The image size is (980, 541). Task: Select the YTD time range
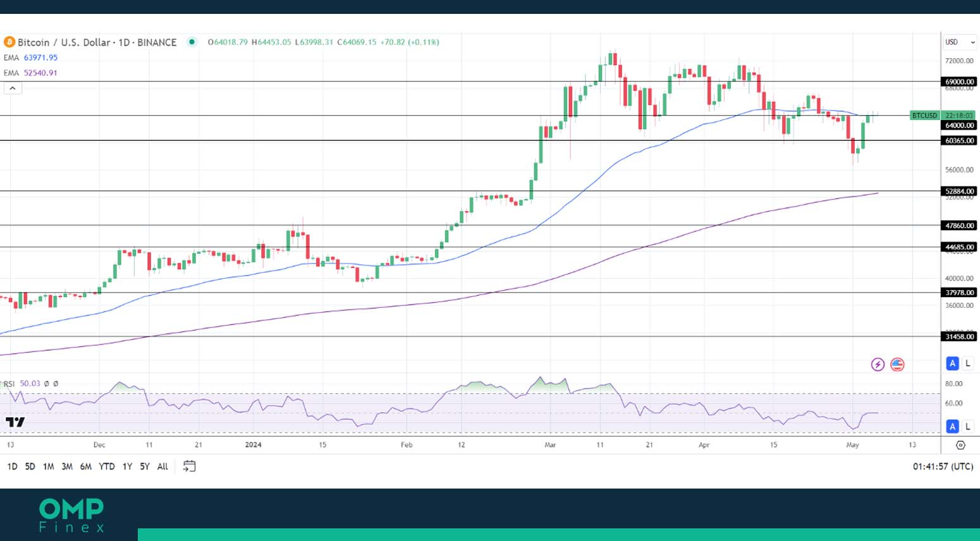coord(107,466)
